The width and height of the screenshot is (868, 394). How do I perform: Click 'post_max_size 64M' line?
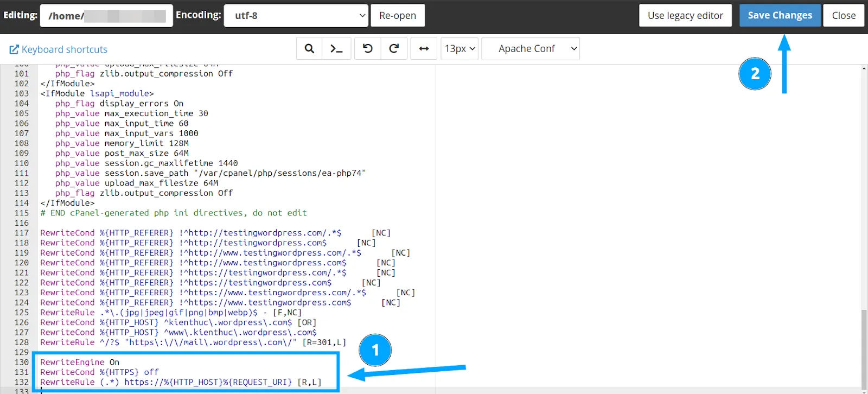point(122,153)
